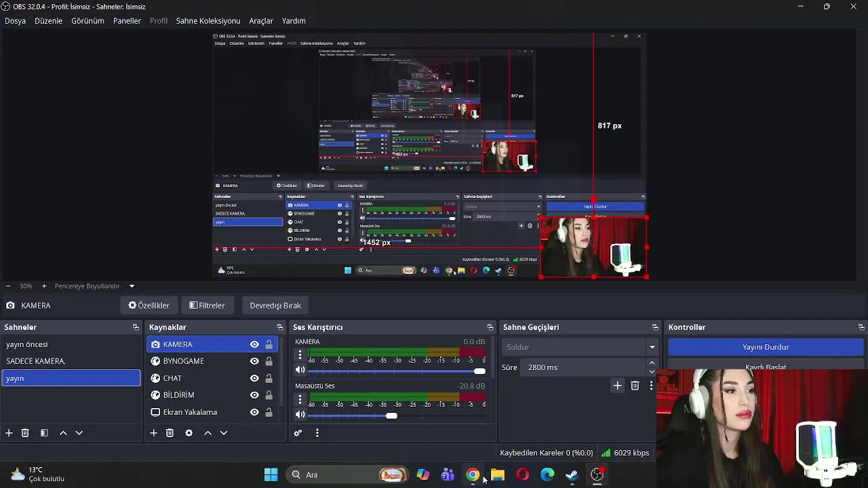Pop out the Sahneler dock panel
Image resolution: width=868 pixels, height=488 pixels.
136,327
